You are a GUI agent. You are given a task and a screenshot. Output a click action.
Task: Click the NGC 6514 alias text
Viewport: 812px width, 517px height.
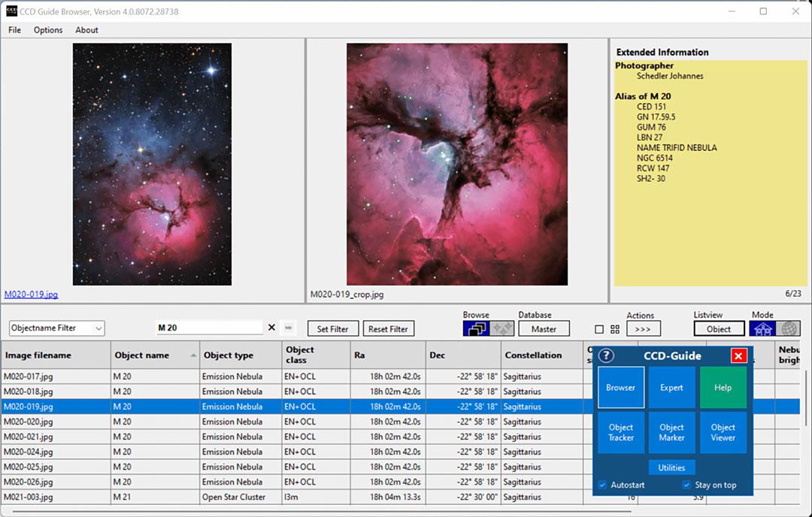coord(655,158)
